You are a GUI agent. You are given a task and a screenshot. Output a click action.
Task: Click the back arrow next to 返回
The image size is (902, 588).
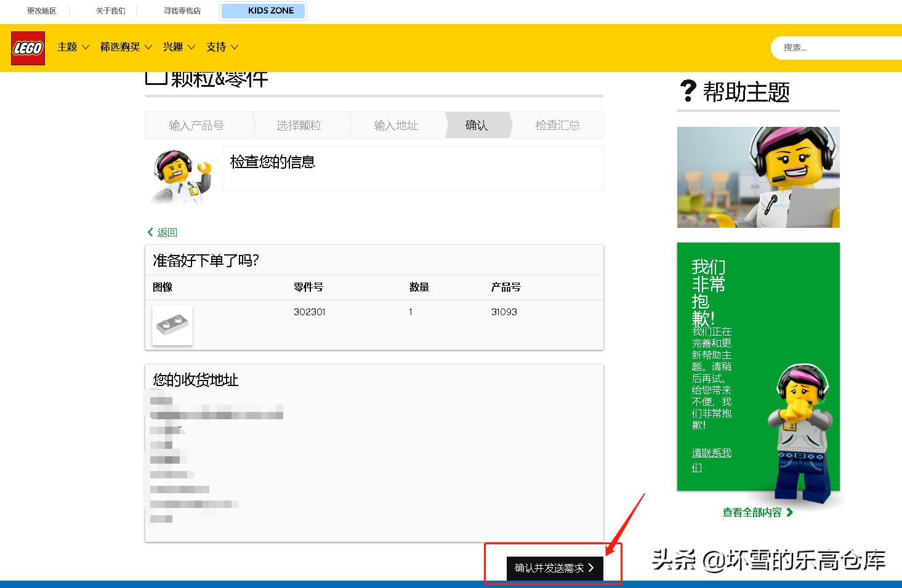pos(150,232)
